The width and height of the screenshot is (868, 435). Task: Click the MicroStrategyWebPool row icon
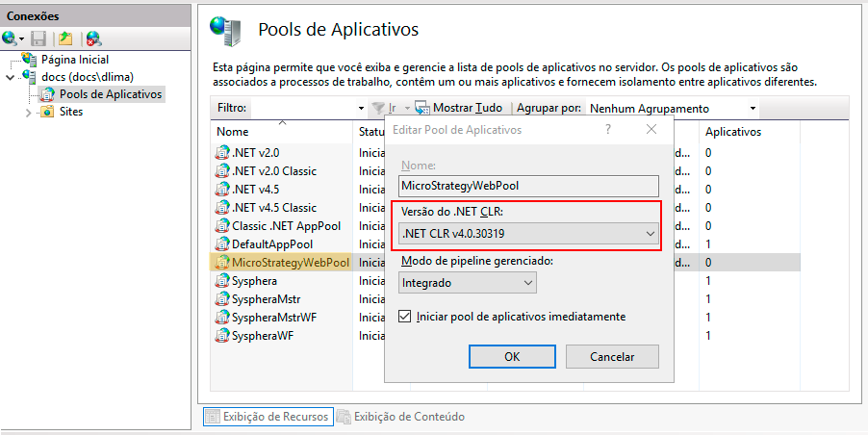(x=222, y=263)
